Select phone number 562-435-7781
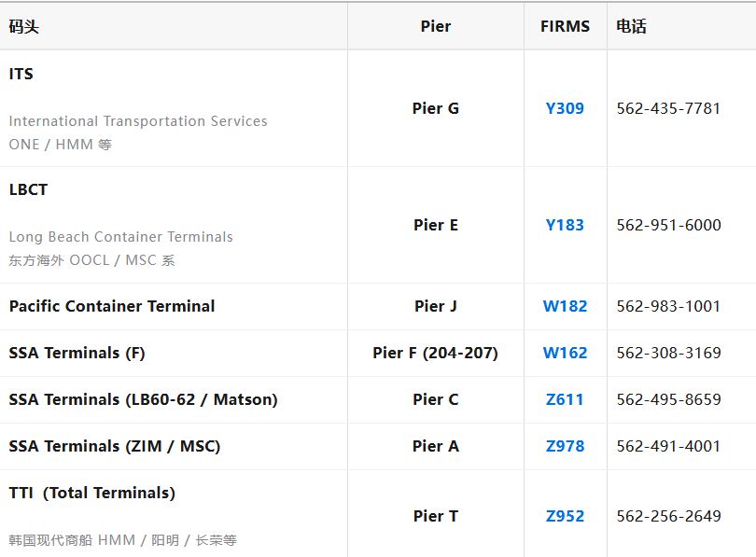756x557 pixels. click(668, 108)
